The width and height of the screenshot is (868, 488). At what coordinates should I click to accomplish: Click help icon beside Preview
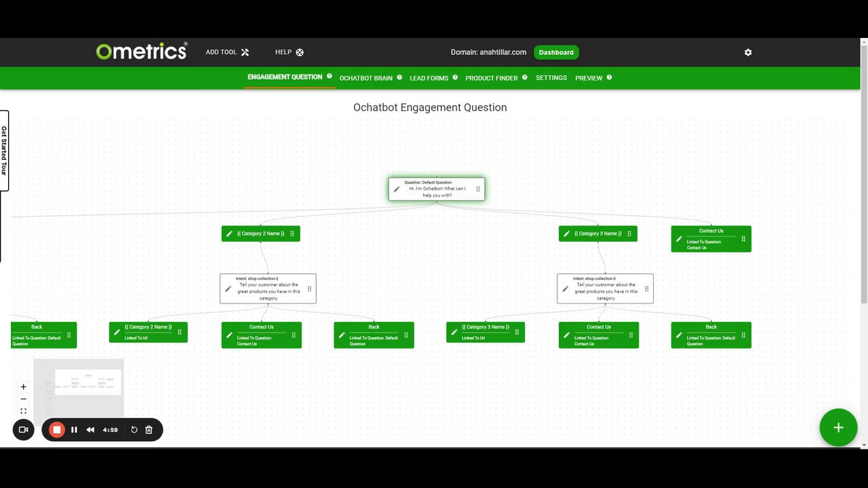(609, 77)
